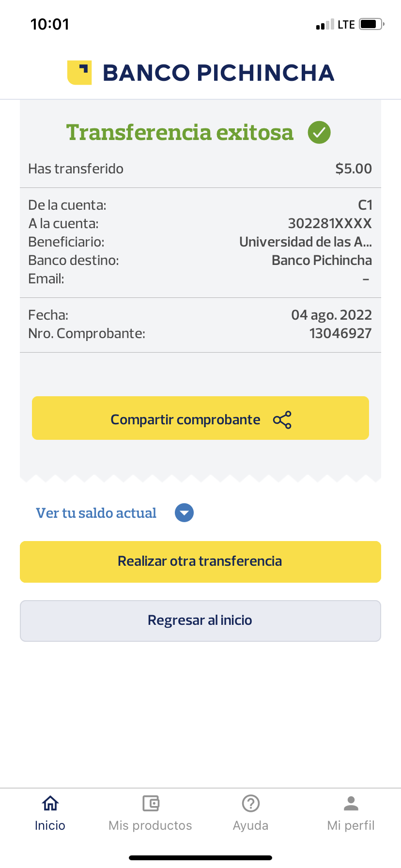Tap the Banco Pichincha yellow logo icon
The height and width of the screenshot is (868, 401).
click(x=79, y=73)
